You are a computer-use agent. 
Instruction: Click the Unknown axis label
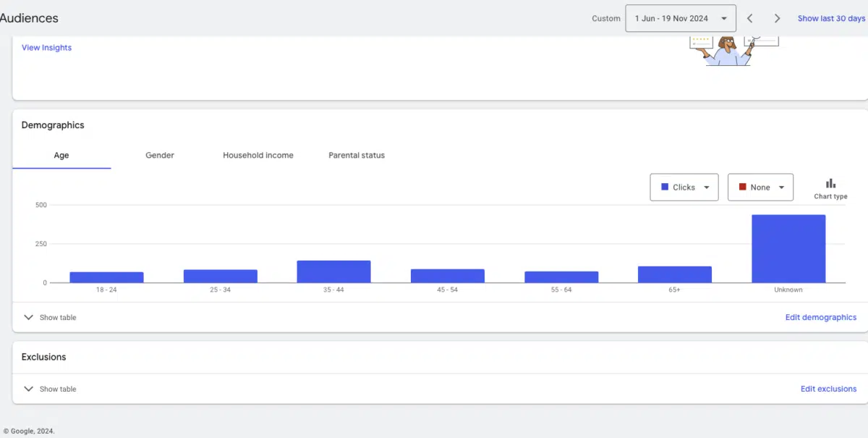tap(788, 290)
